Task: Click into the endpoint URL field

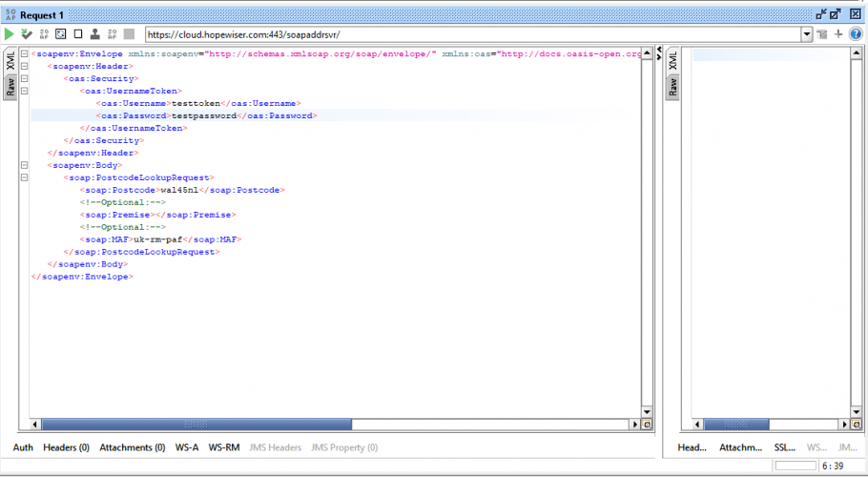Action: click(x=467, y=34)
